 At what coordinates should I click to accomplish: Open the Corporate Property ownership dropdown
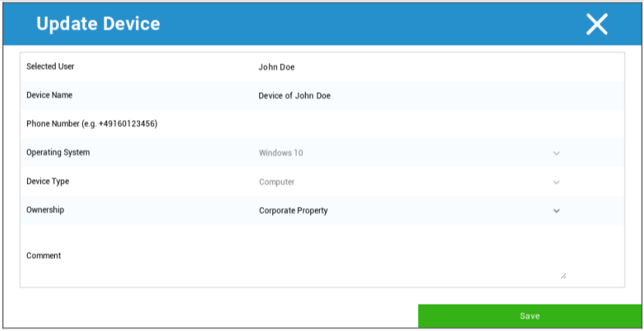click(402, 211)
